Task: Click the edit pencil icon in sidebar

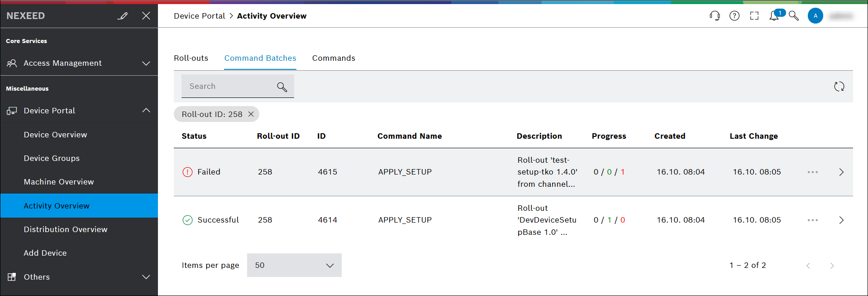Action: [x=123, y=16]
